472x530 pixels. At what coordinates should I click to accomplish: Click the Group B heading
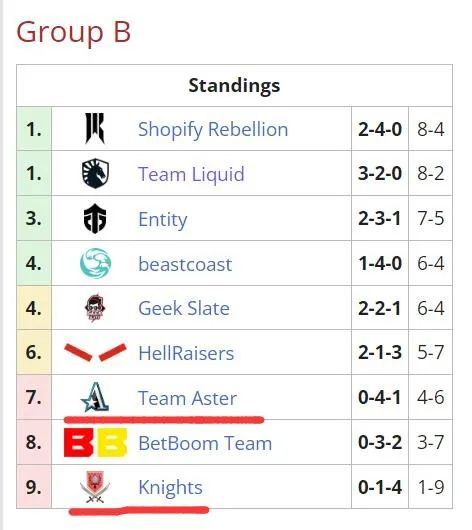click(x=73, y=32)
